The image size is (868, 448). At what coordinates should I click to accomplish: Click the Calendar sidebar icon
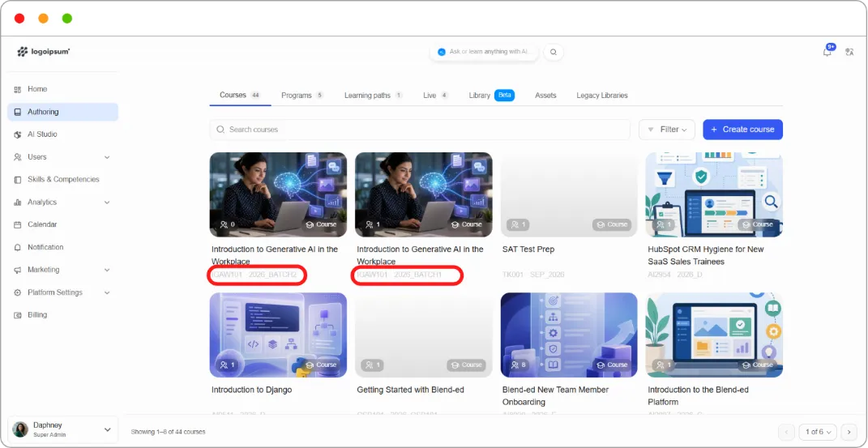[x=17, y=224]
